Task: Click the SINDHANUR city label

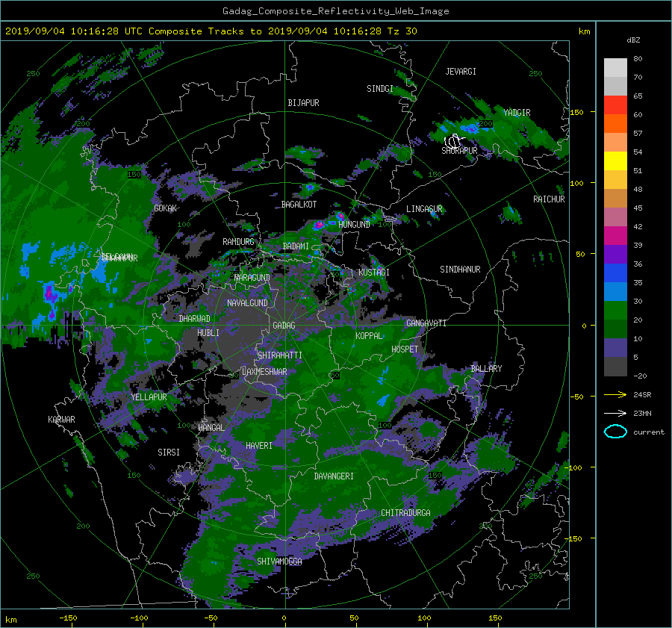Action: 460,270
